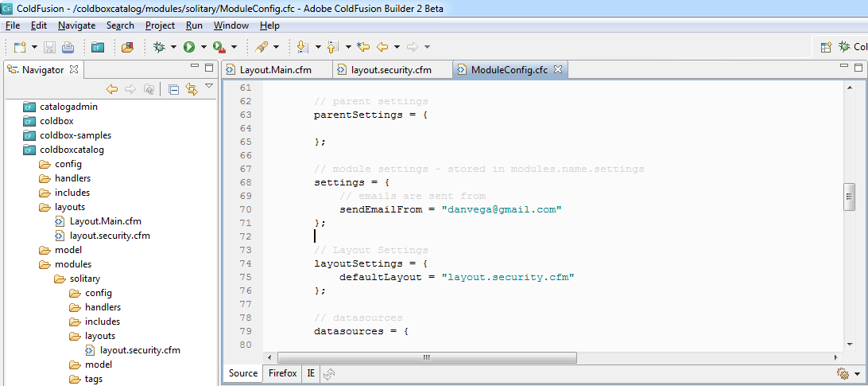This screenshot has height=386, width=868.
Task: Maximize the editor area
Action: tap(858, 68)
